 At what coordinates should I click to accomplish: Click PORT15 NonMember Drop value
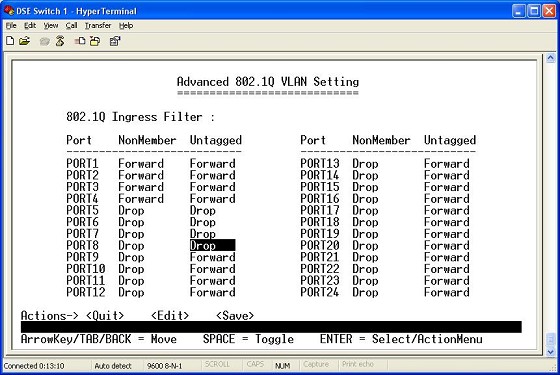365,187
